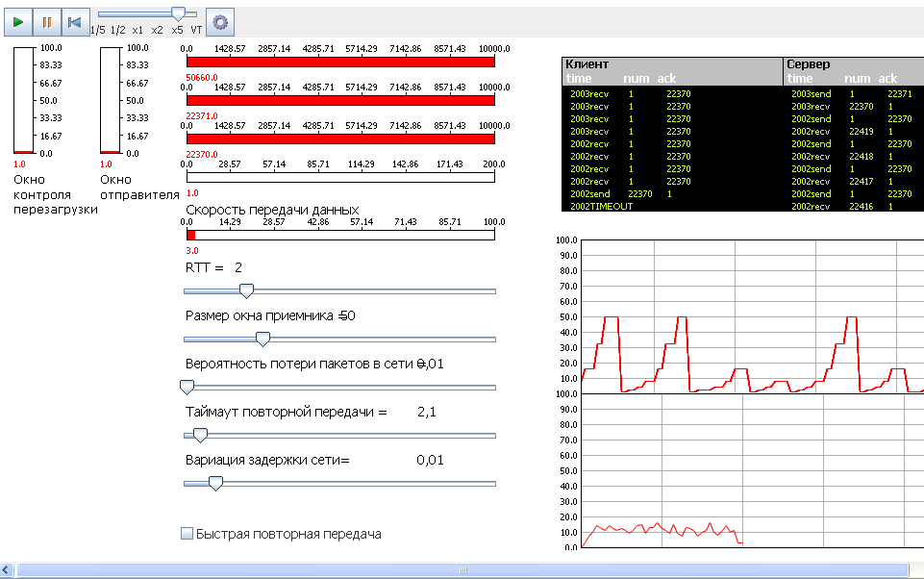Click data transfer speed bar

(x=340, y=235)
